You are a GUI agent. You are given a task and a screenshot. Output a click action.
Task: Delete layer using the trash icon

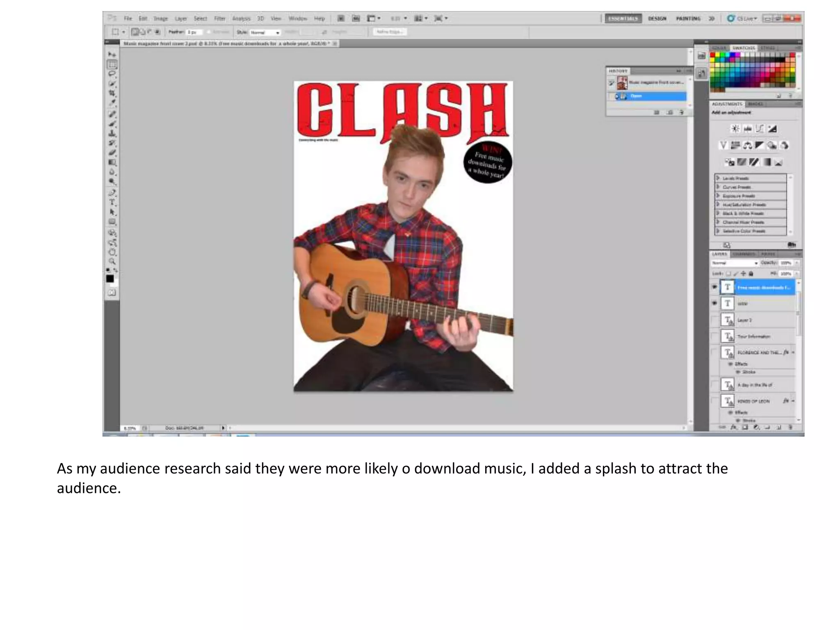point(790,427)
